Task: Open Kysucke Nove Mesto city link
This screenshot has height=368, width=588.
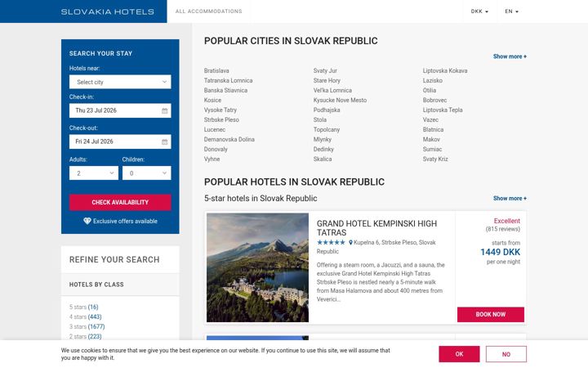Action: tap(340, 100)
